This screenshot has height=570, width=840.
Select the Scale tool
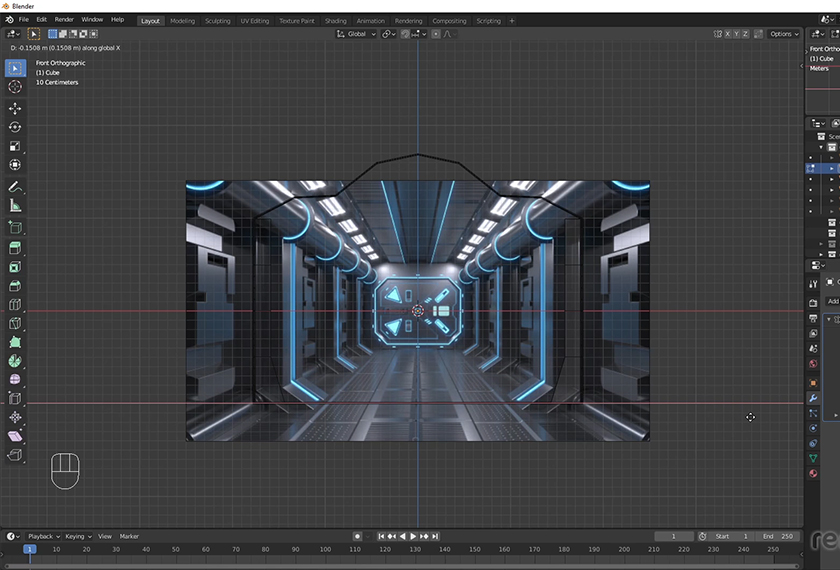point(15,146)
